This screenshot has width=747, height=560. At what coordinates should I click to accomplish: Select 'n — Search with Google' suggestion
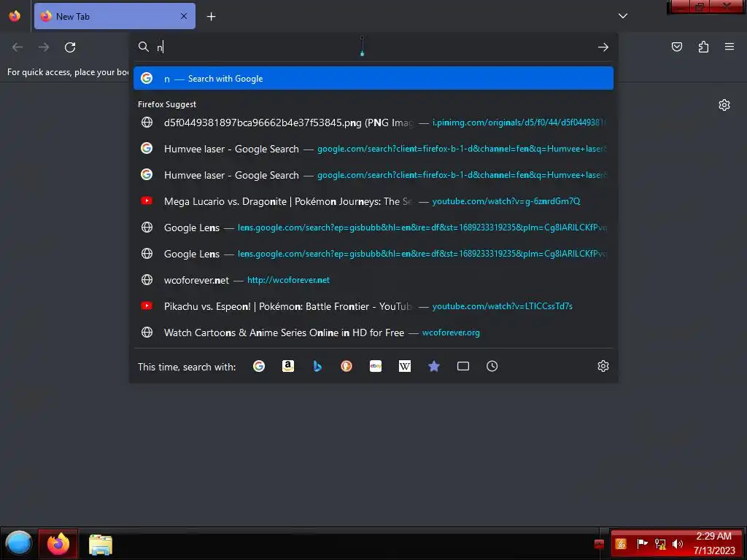[373, 79]
